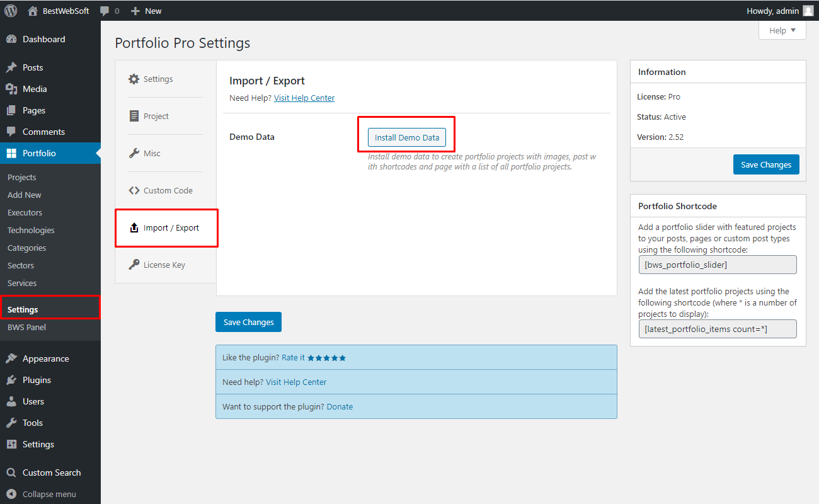
Task: Select the bws_portfolio_slider shortcode field
Action: 718,265
